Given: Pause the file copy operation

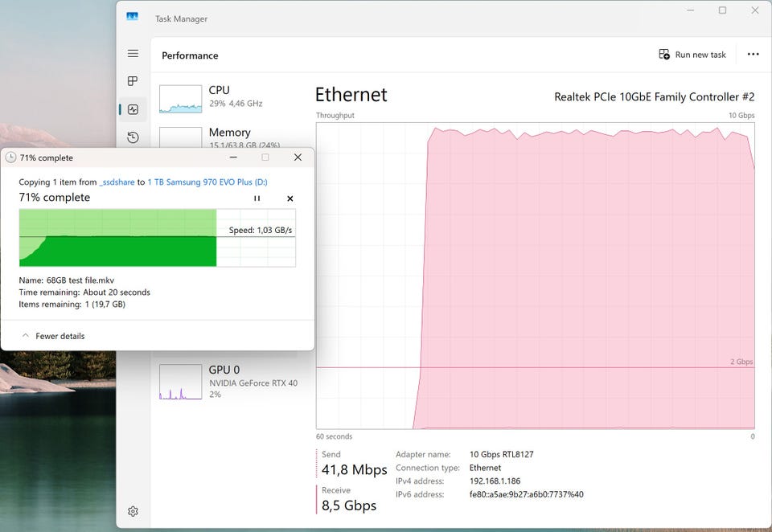Looking at the screenshot, I should tap(257, 198).
